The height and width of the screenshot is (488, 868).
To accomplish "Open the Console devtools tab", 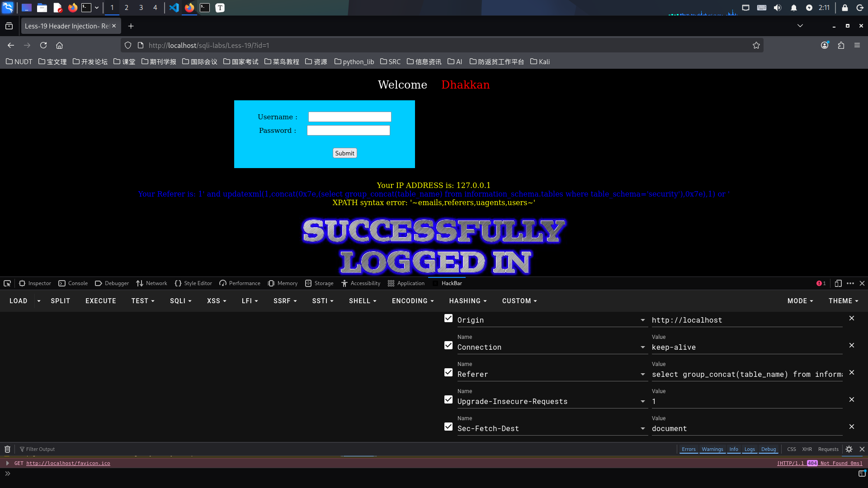I will (73, 283).
